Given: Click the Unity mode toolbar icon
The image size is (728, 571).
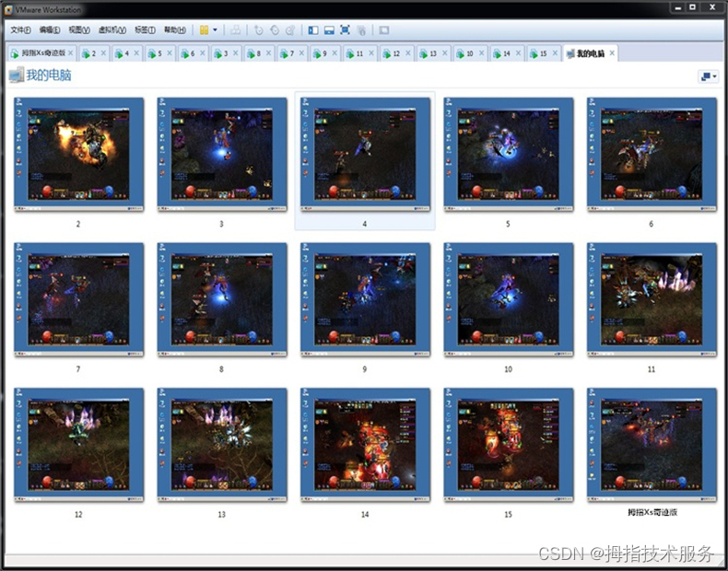Looking at the screenshot, I should click(361, 30).
